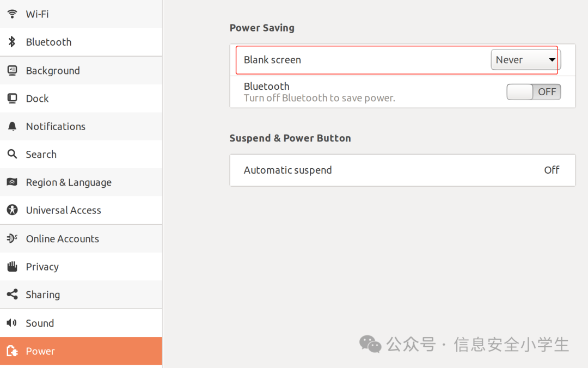Click the Blank screen row label

tap(272, 60)
